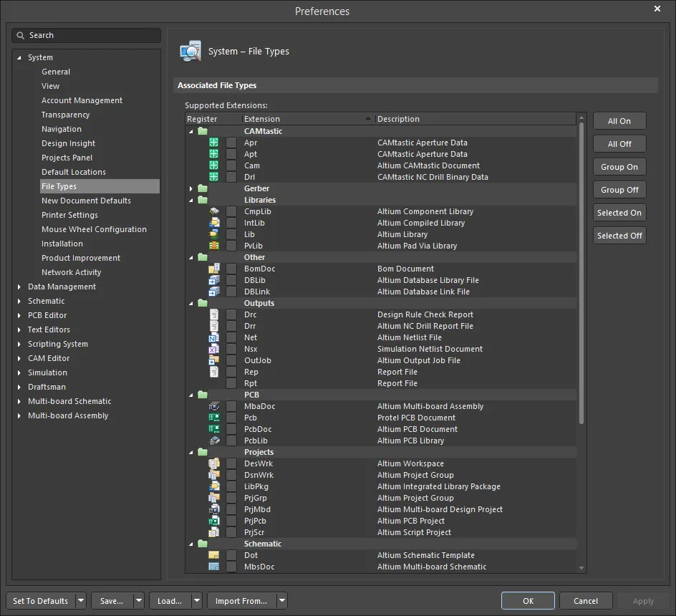Screen dimensions: 676x616
Task: Click the CAMtastic icon in the Apr row
Action: point(214,143)
